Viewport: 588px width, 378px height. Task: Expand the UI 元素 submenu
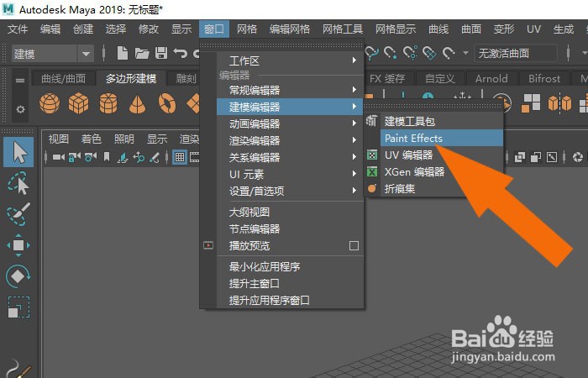pyautogui.click(x=291, y=175)
